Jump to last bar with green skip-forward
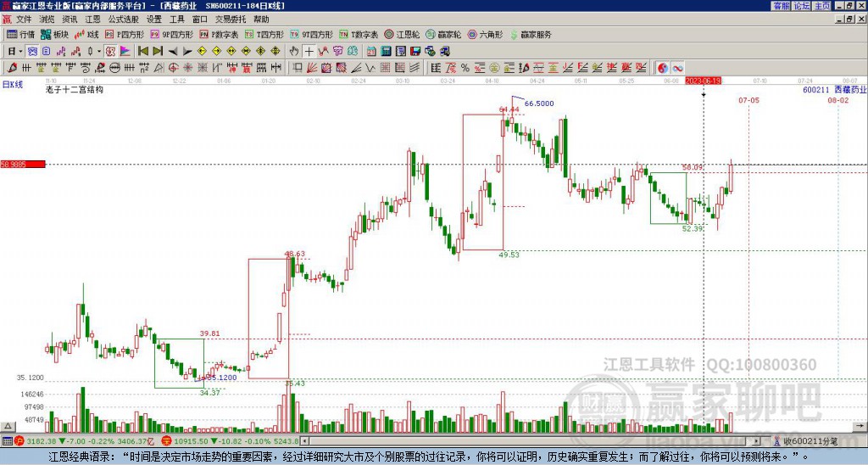 pyautogui.click(x=158, y=52)
